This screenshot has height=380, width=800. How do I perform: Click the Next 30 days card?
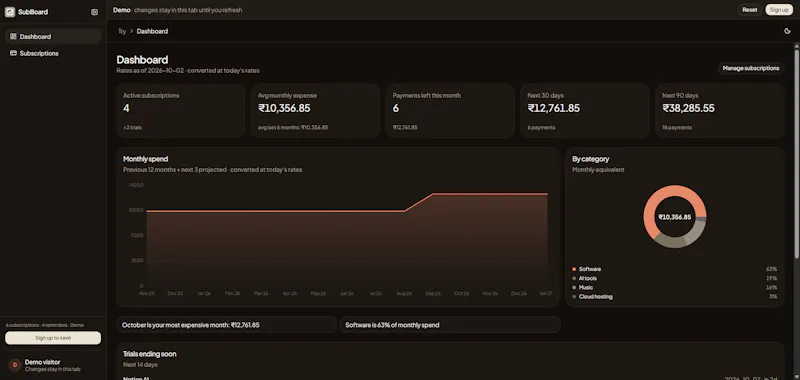[x=585, y=111]
